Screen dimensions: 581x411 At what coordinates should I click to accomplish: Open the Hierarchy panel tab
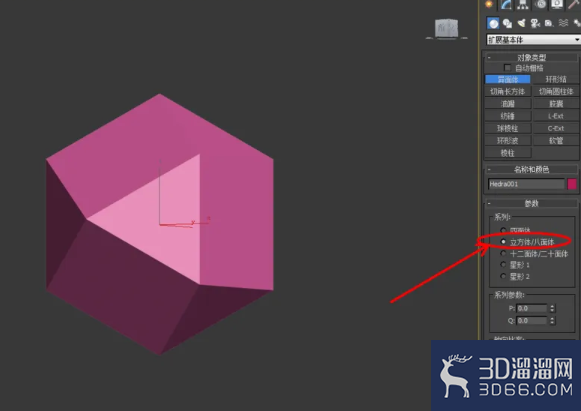(523, 4)
